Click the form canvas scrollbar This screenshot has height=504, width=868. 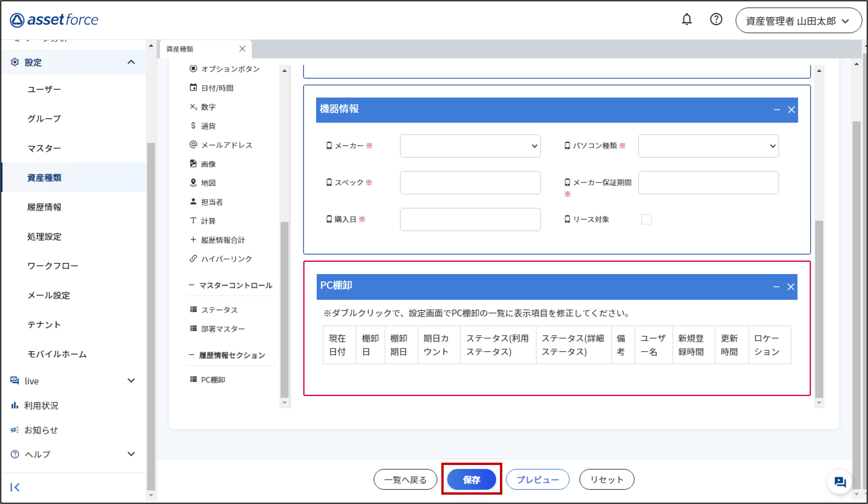tap(819, 309)
